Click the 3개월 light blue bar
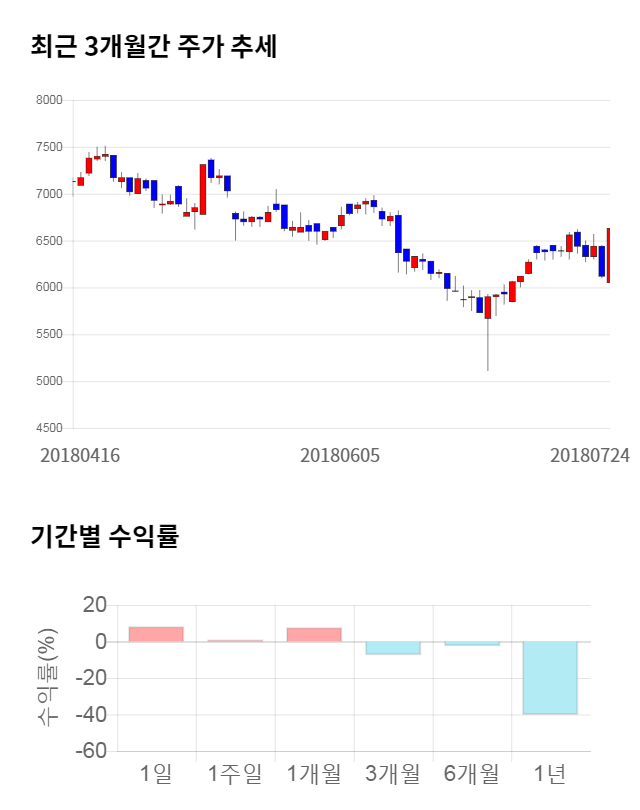Viewport: 640px width, 810px height. tap(393, 648)
